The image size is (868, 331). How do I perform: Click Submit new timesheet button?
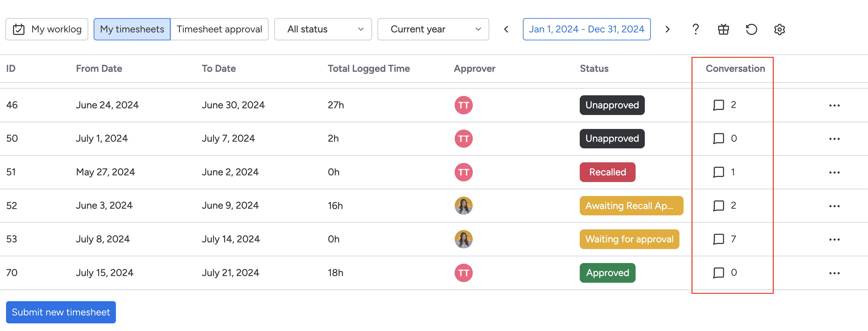(61, 312)
